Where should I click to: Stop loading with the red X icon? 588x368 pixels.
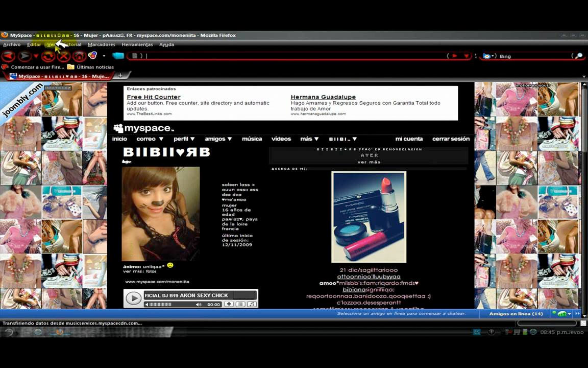coord(64,56)
